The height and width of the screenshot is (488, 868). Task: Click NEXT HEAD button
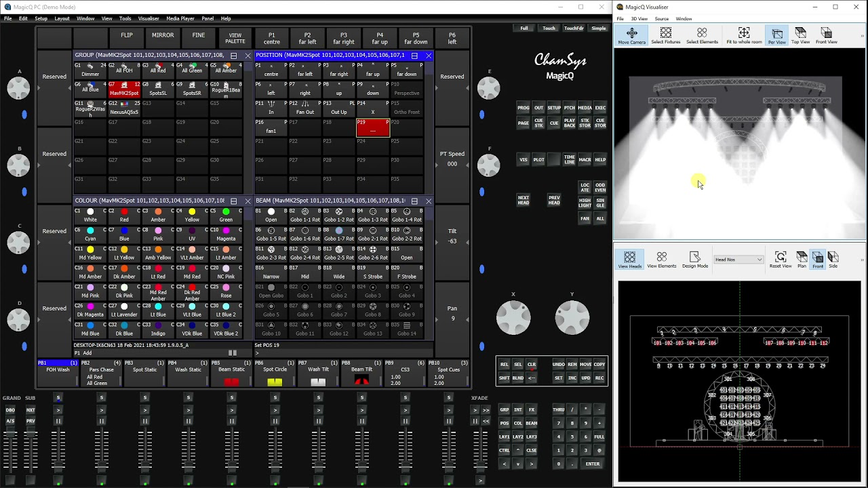[524, 200]
